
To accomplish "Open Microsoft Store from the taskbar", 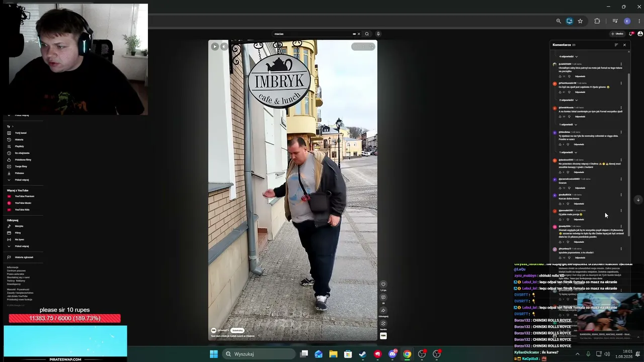I will (348, 354).
